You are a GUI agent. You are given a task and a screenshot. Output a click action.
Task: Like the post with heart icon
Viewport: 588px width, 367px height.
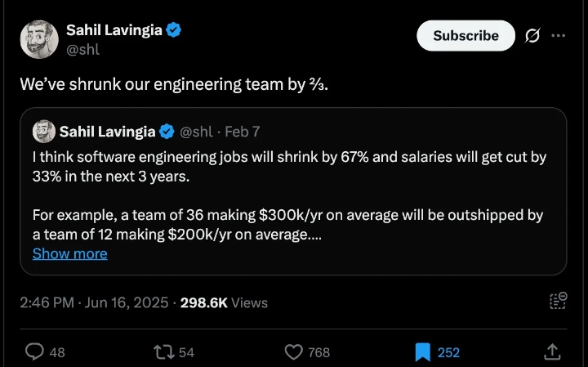(294, 352)
